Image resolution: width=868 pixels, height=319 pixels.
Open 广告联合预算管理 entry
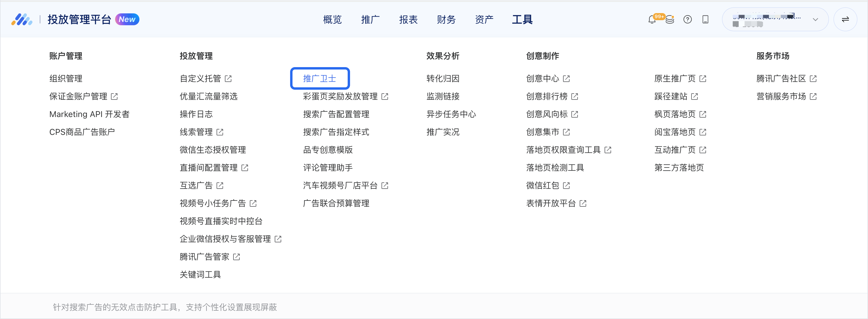(x=336, y=203)
